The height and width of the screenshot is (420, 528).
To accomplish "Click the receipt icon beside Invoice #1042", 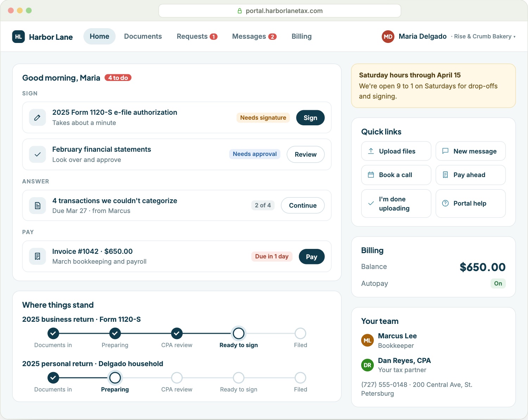I will pos(37,256).
